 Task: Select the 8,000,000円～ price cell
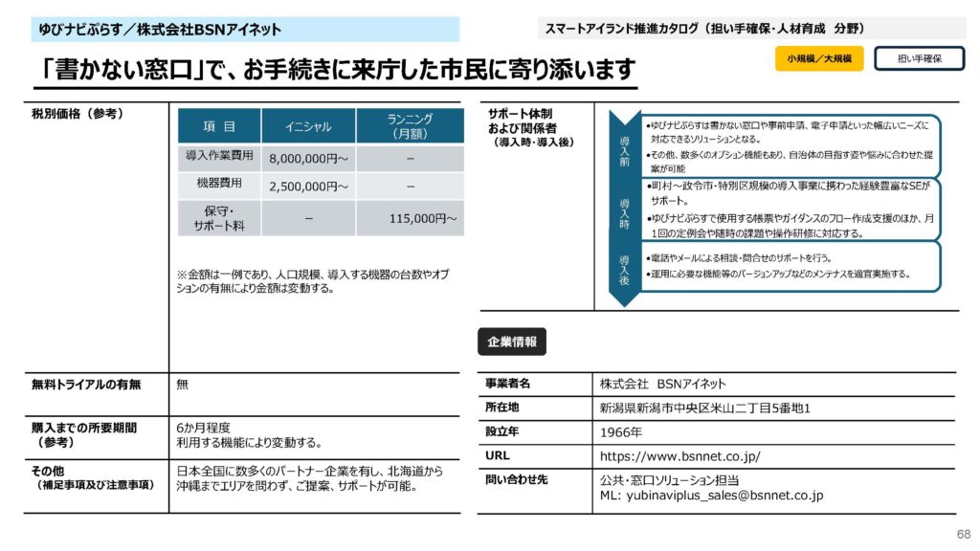tap(308, 158)
